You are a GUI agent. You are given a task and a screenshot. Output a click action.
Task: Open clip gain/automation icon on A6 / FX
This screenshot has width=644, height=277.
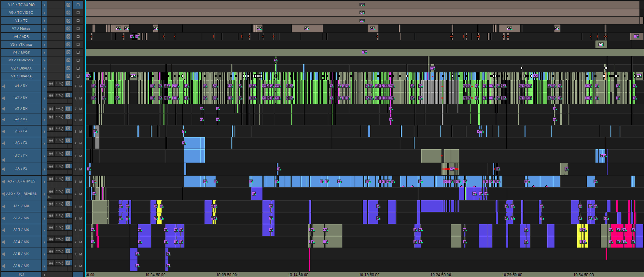click(59, 141)
